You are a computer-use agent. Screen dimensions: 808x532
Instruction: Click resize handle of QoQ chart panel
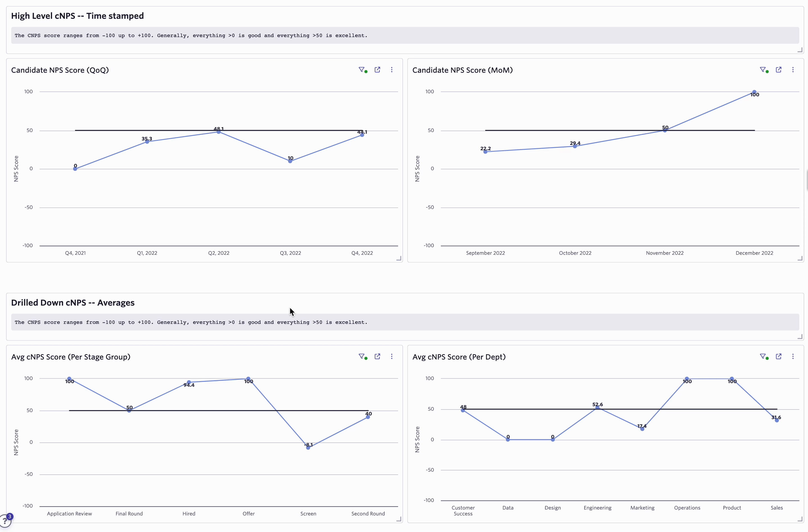coord(399,258)
